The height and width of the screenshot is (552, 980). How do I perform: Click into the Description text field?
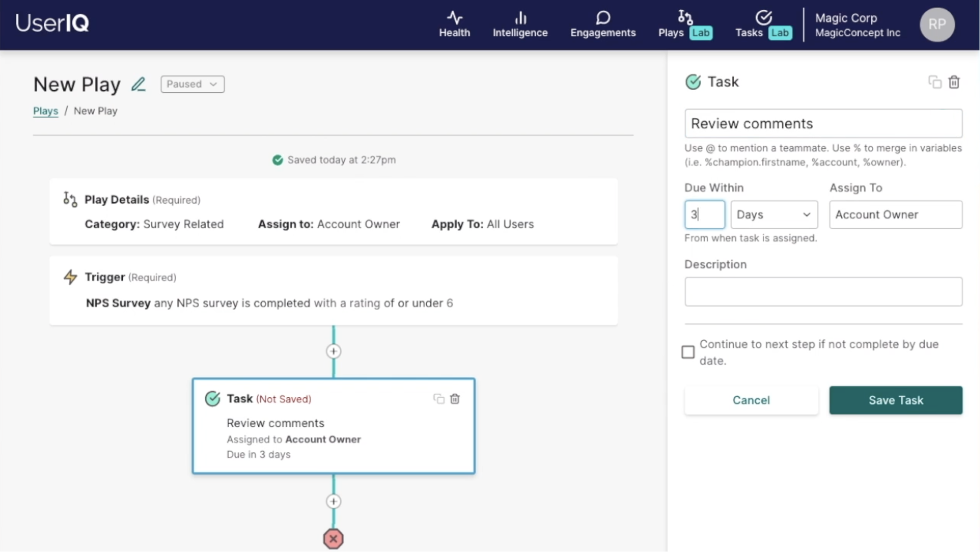tap(823, 292)
